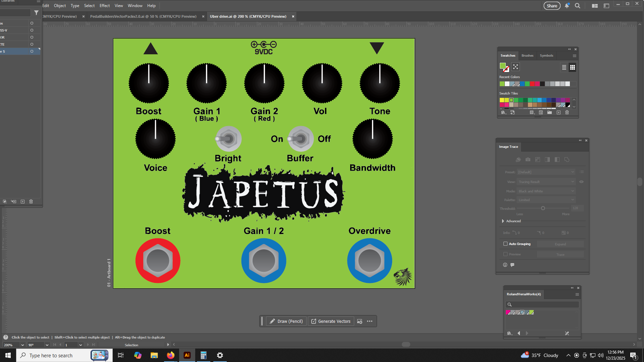Image resolution: width=644 pixels, height=362 pixels.
Task: Expand the Advanced section in Image Trace
Action: coord(503,221)
